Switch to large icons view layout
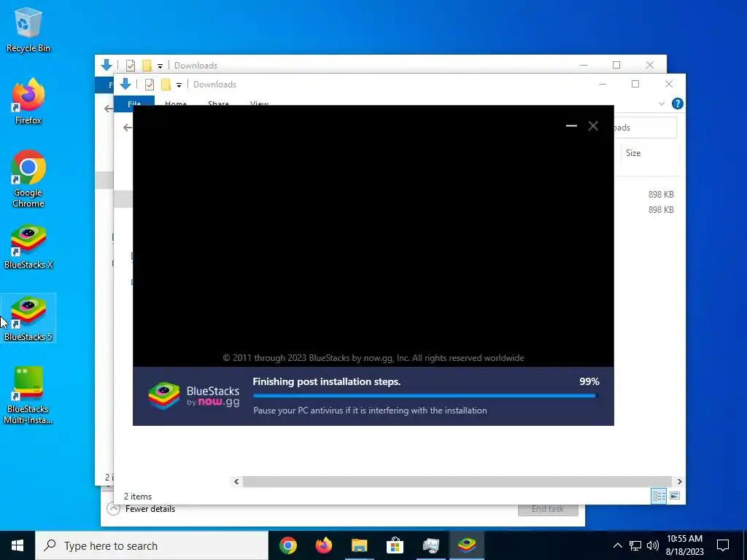The image size is (747, 560). click(675, 496)
